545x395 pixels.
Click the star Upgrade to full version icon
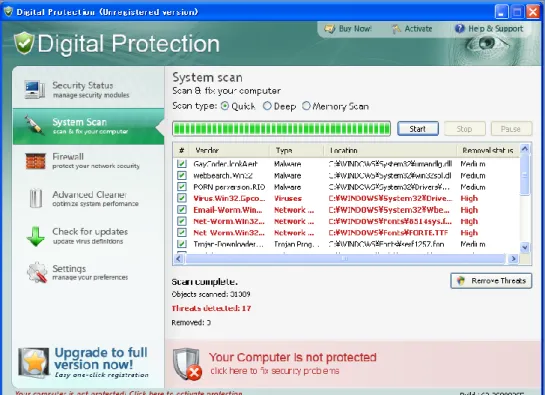pos(34,363)
